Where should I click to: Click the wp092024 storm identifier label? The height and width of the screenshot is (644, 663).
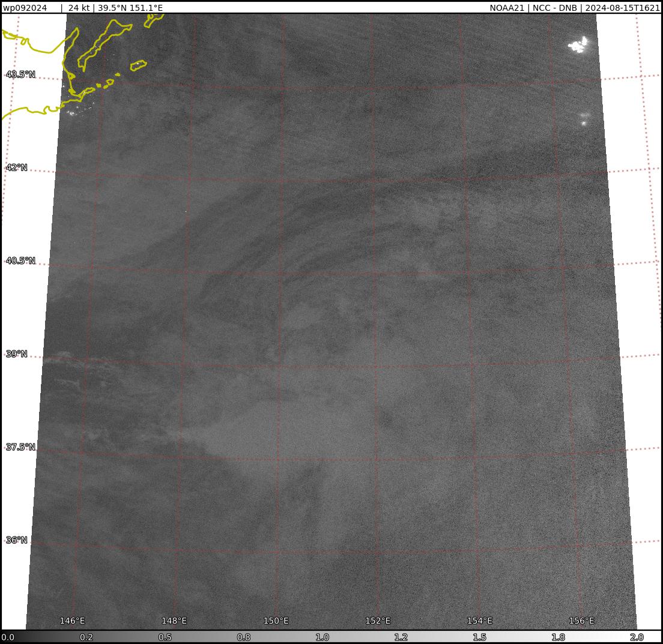pyautogui.click(x=25, y=8)
